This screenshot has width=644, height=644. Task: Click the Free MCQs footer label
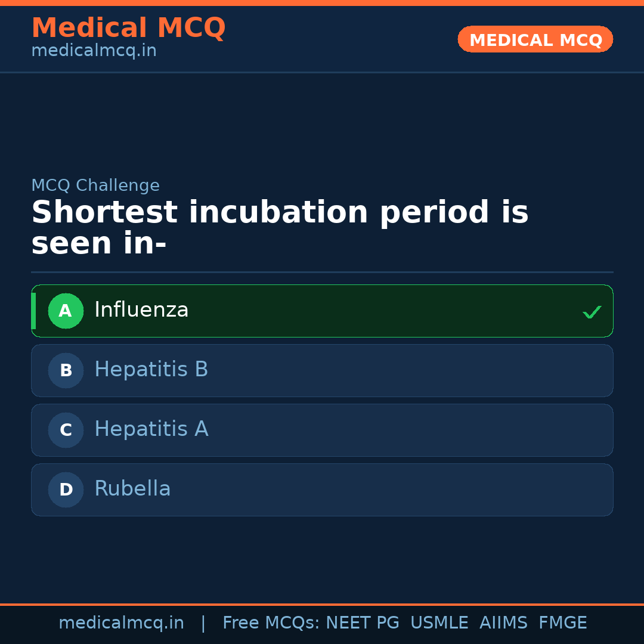tap(271, 623)
